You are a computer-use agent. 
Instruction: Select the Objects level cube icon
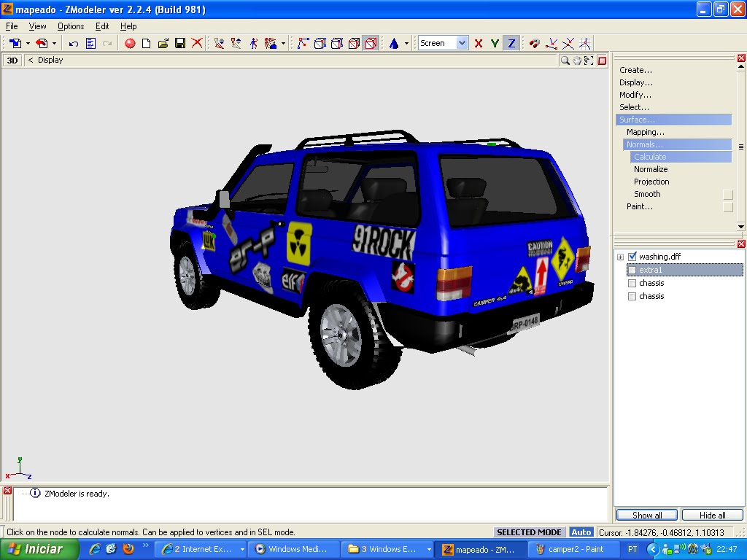pos(354,43)
